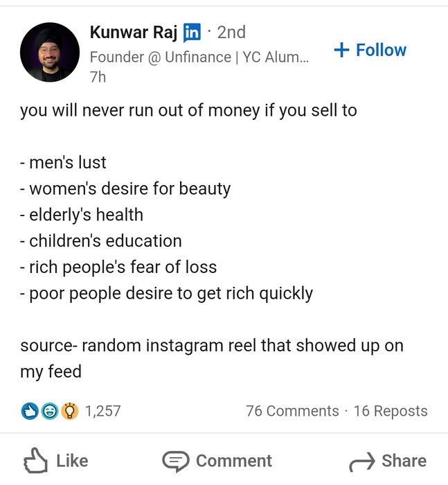Image resolution: width=448 pixels, height=485 pixels.
Task: Click the speech bubble Comment icon
Action: click(x=174, y=461)
